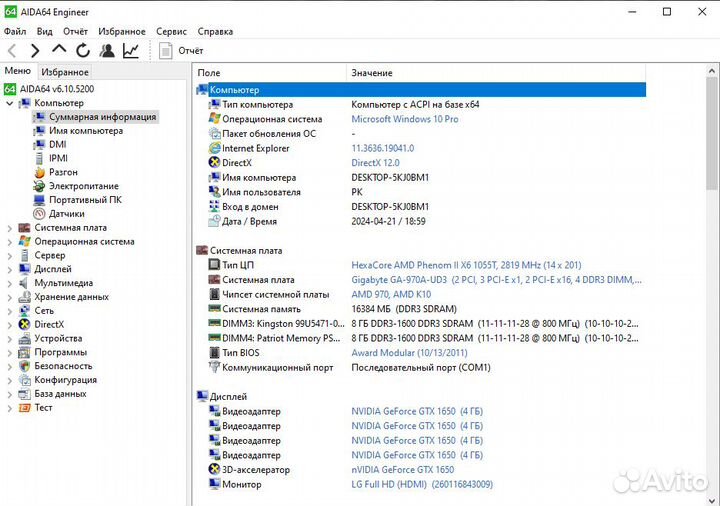Open the nVIDIA GeForce GTX 1650 3D-акселератор link
The height and width of the screenshot is (506, 720).
[x=403, y=470]
